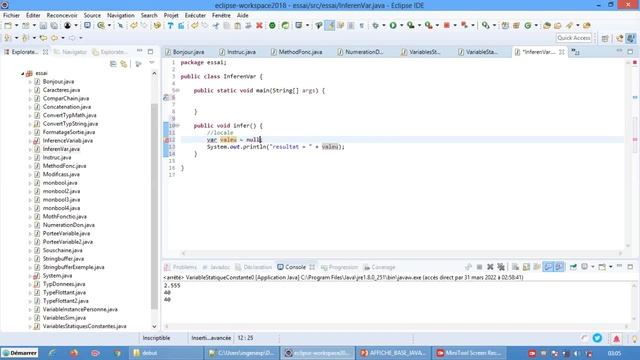Open the New file dropdown arrow
Viewport: 640px width, 360px height.
[x=16, y=26]
